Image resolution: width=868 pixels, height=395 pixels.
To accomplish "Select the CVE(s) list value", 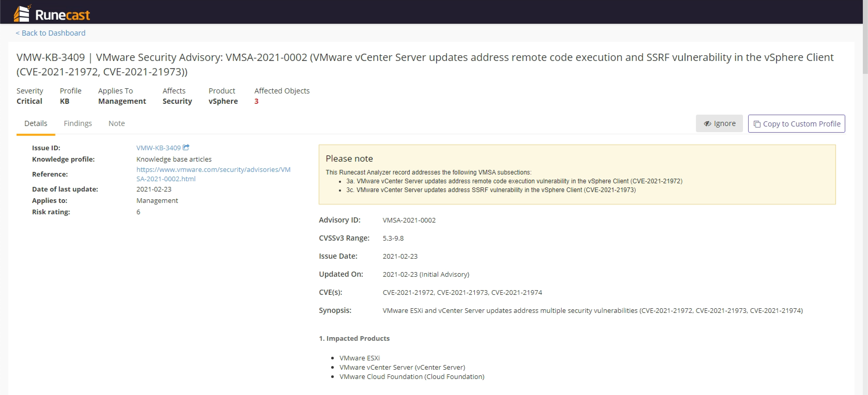I will [x=462, y=293].
